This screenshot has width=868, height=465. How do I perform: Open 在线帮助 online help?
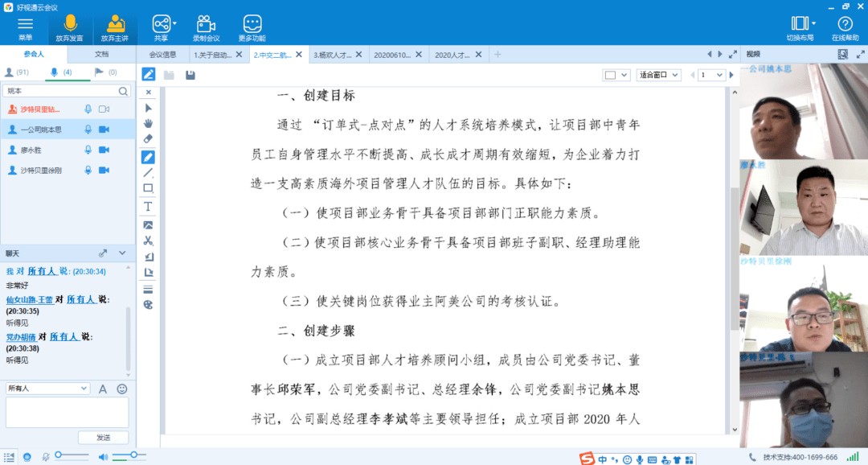coord(845,29)
